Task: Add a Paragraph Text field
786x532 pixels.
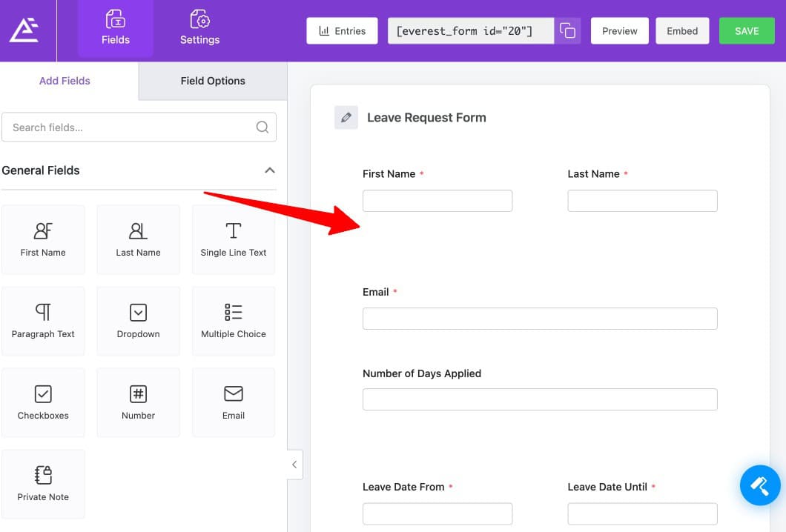Action: point(43,321)
